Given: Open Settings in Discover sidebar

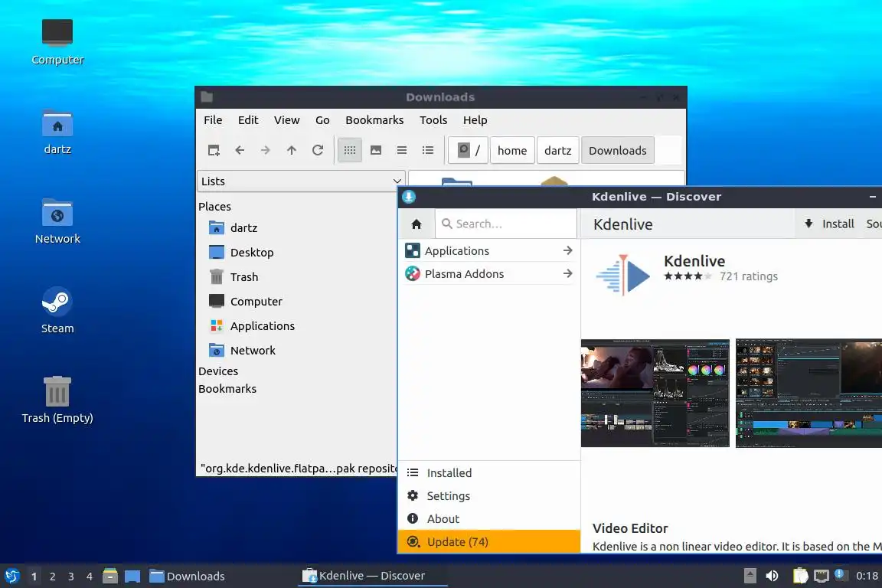Looking at the screenshot, I should (488, 495).
